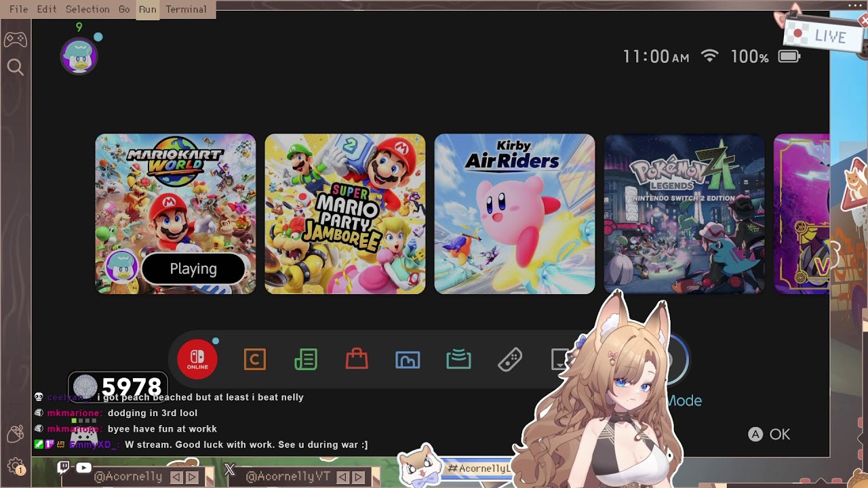Select Super Mario Party Jamboree tile
The width and height of the screenshot is (868, 488).
click(345, 213)
